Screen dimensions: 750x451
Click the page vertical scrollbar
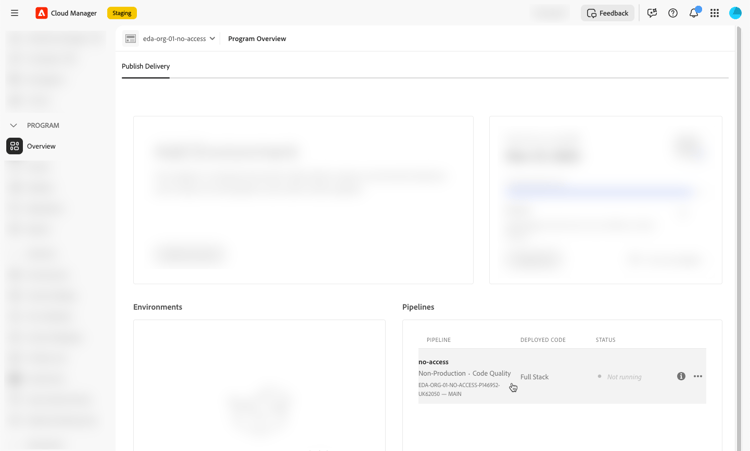(x=739, y=238)
